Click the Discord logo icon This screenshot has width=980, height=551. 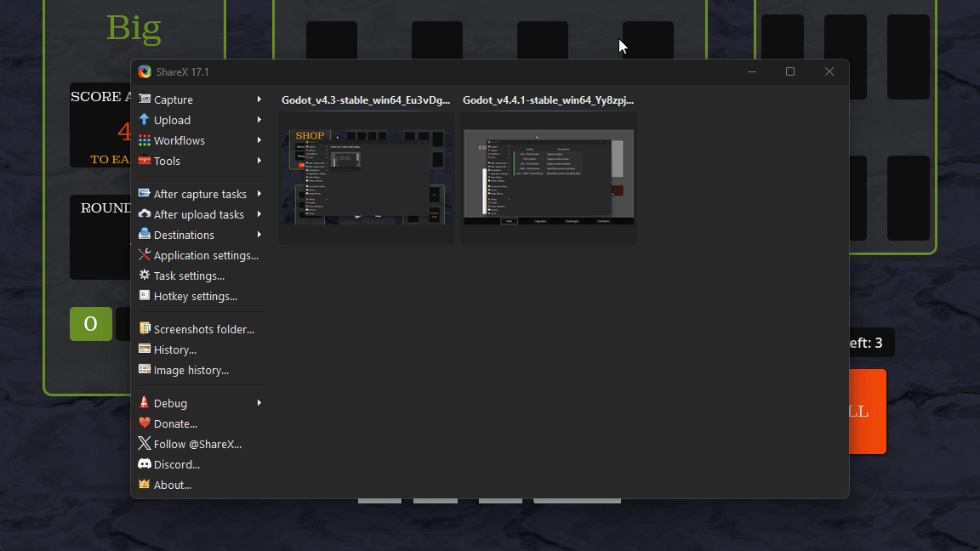coord(145,464)
